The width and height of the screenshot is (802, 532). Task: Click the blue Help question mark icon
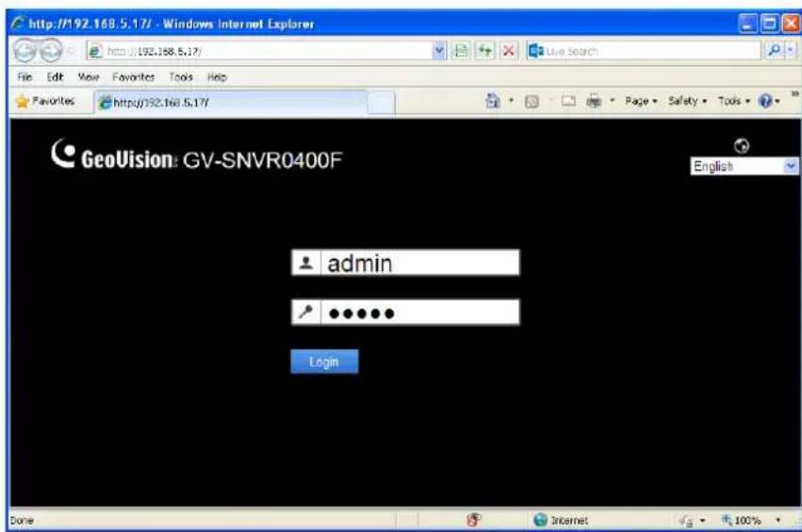coord(765,101)
